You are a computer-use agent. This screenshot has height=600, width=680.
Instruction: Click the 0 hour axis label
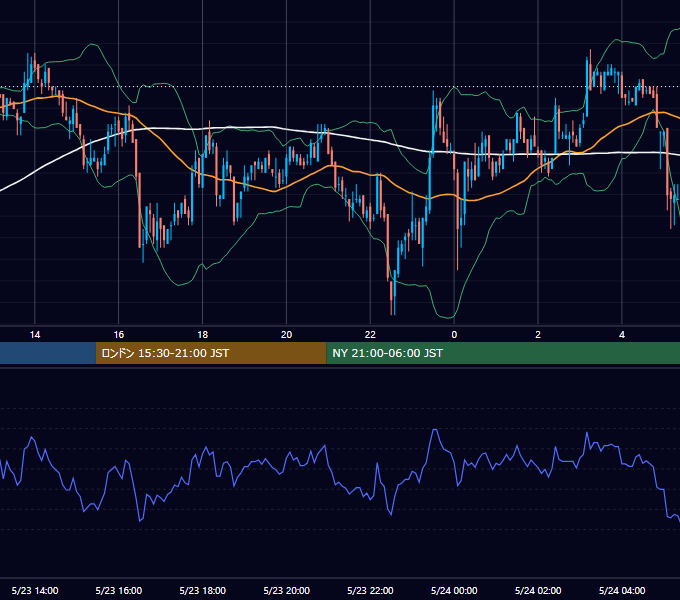pyautogui.click(x=454, y=335)
